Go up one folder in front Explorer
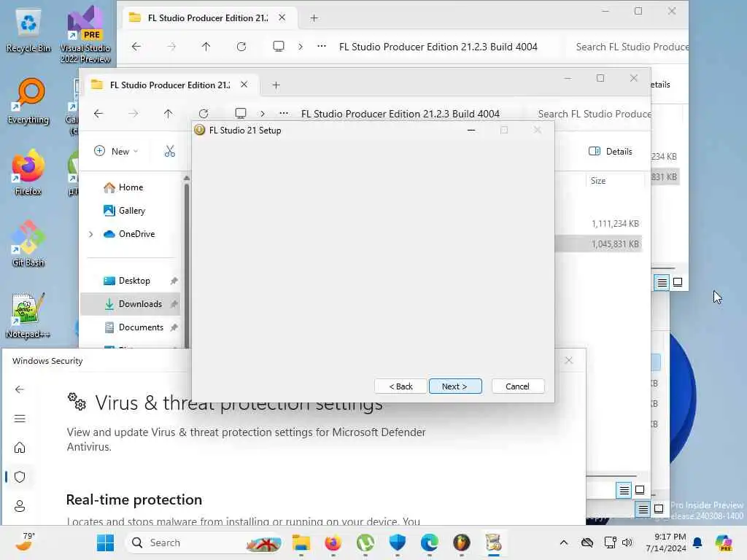 (x=168, y=113)
